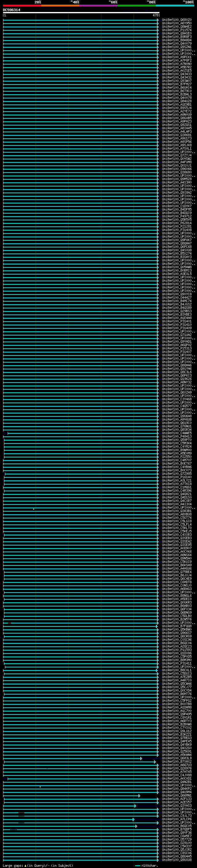Select hit label UniRef100_B6QC05
Image resolution: width=197 pixels, height=868 pixels.
coord(176,826)
